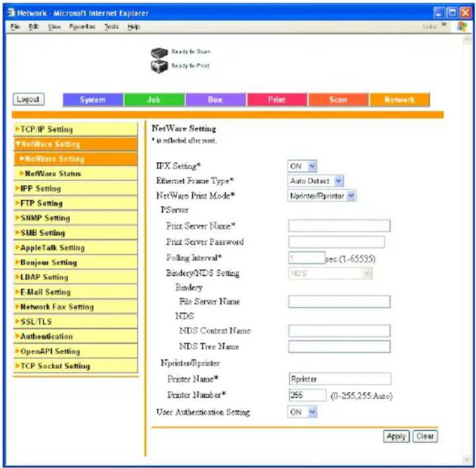The image size is (476, 468).
Task: Expand TCP/IP Setting in sidebar
Action: [x=75, y=129]
